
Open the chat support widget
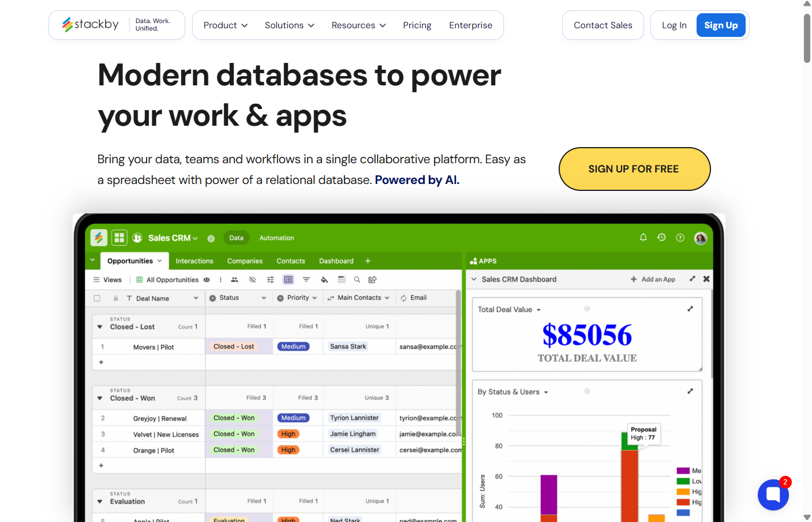click(773, 495)
